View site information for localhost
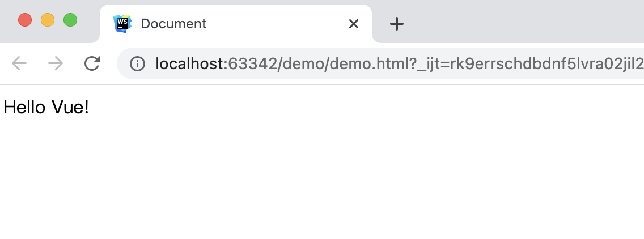This screenshot has width=644, height=239. click(137, 63)
